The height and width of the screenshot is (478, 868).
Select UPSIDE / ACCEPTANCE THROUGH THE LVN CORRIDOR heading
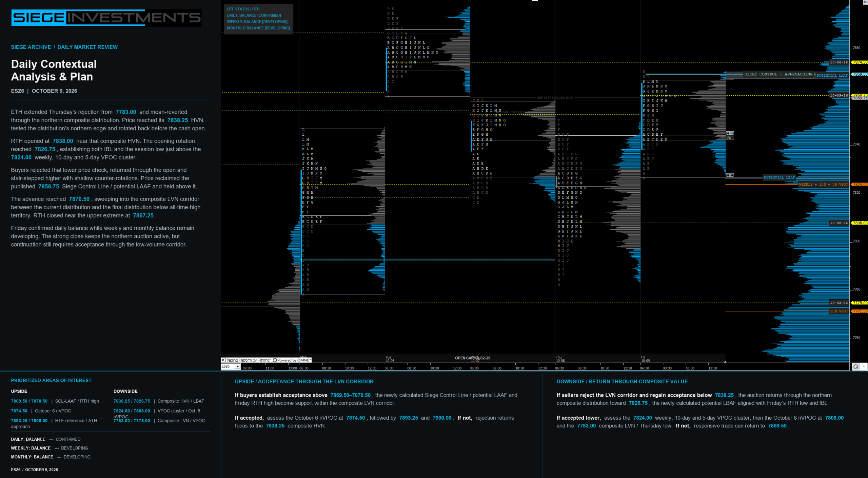pyautogui.click(x=304, y=382)
